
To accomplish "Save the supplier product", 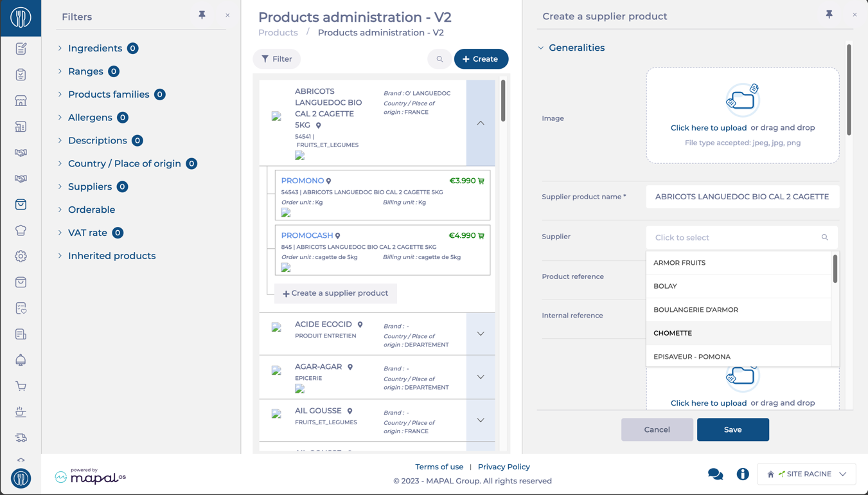I will click(733, 429).
